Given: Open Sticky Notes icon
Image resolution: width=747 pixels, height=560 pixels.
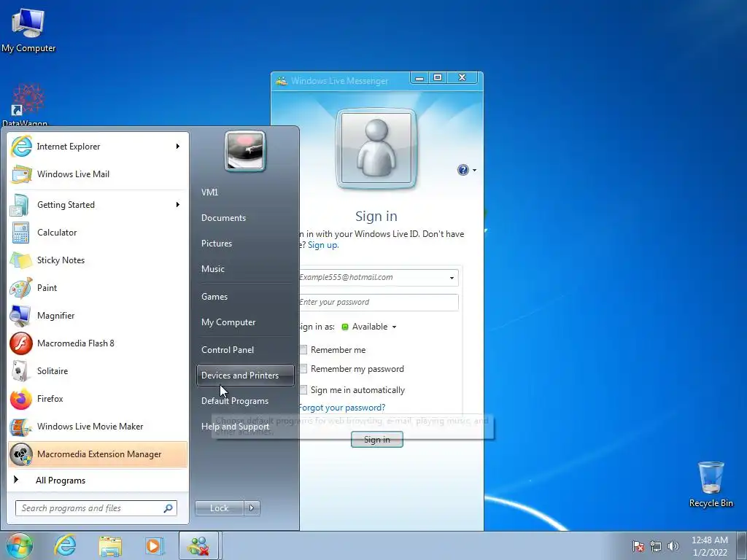Looking at the screenshot, I should pyautogui.click(x=20, y=260).
